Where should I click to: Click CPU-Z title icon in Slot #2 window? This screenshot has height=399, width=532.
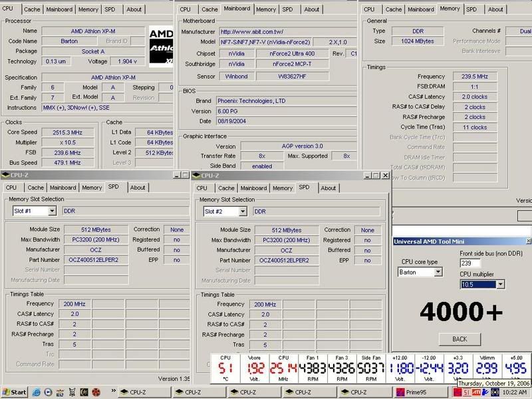[x=196, y=176]
